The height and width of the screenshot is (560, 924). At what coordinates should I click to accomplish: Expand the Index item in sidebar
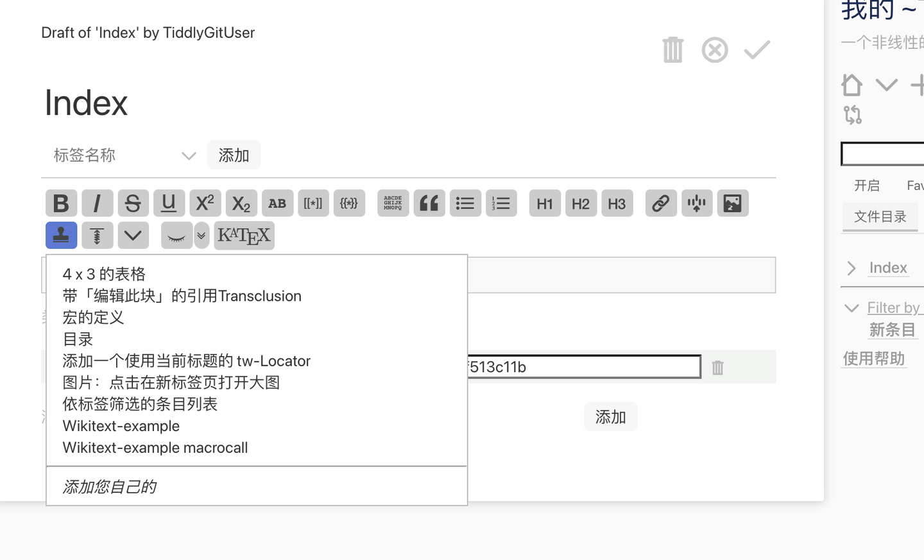851,267
